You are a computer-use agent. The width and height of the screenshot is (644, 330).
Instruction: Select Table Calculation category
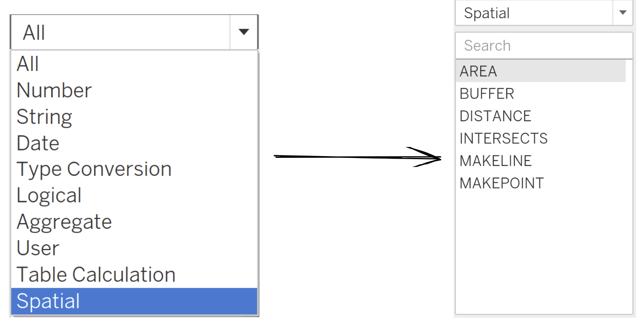coord(96,275)
